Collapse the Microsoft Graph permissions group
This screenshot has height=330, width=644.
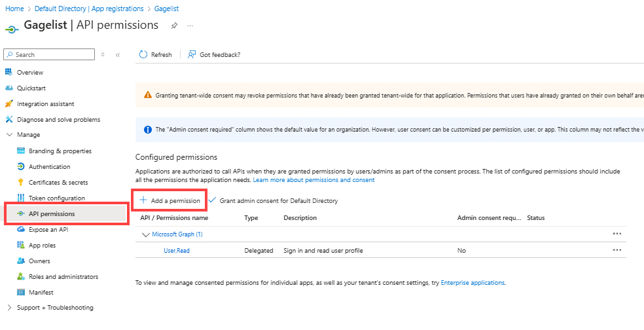point(146,234)
